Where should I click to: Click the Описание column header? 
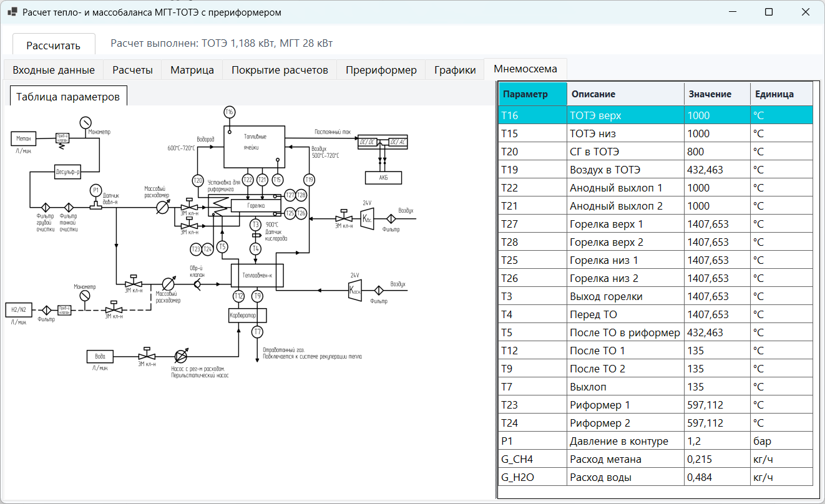625,94
